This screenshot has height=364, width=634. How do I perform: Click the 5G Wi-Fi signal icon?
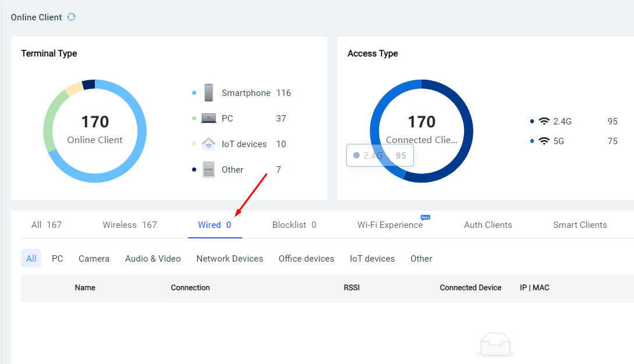coord(544,141)
